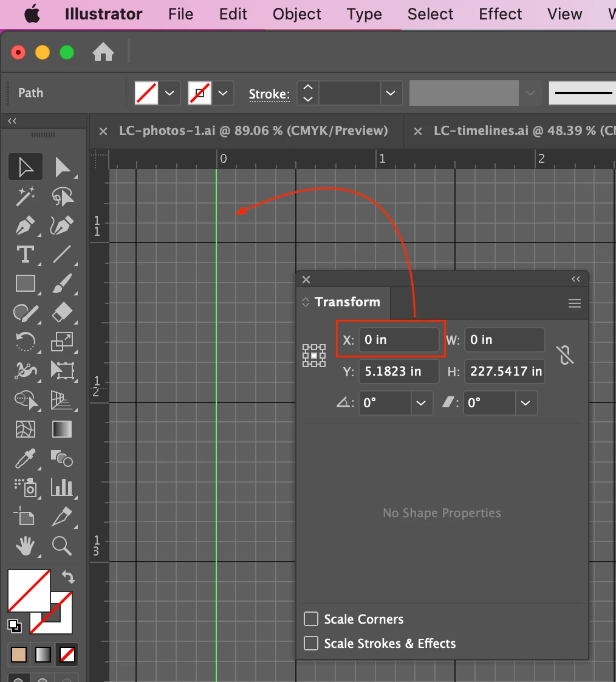Viewport: 616px width, 682px height.
Task: Cycle Transform panel display options
Action: coord(306,302)
